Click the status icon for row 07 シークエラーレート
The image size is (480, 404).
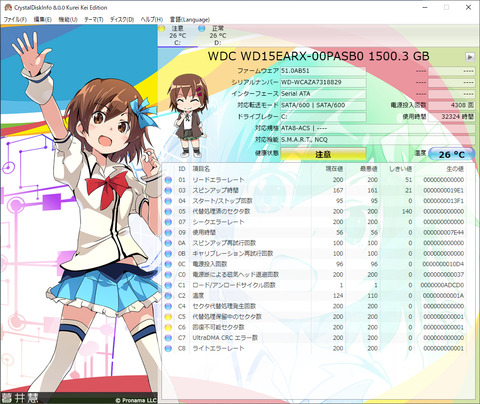[x=168, y=222]
